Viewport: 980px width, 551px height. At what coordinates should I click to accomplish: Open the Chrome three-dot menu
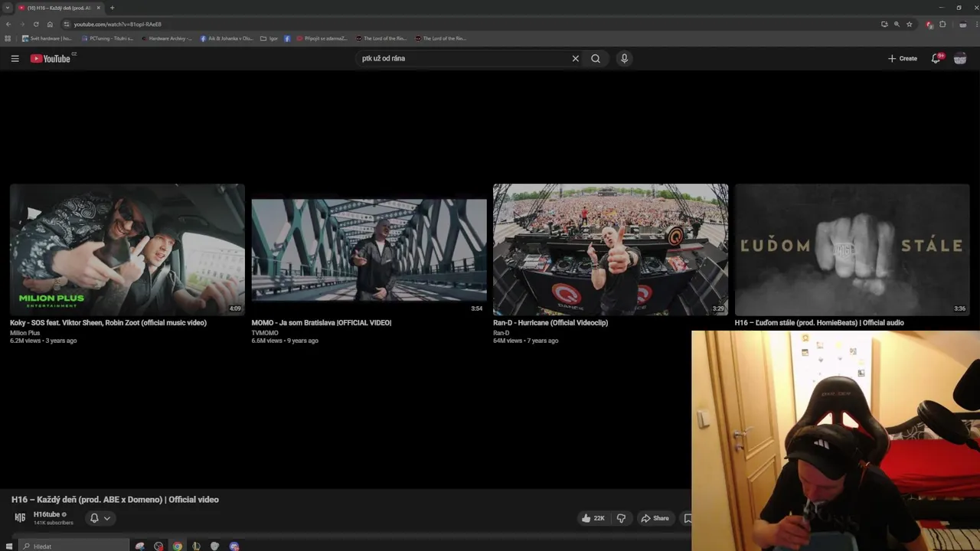click(976, 24)
